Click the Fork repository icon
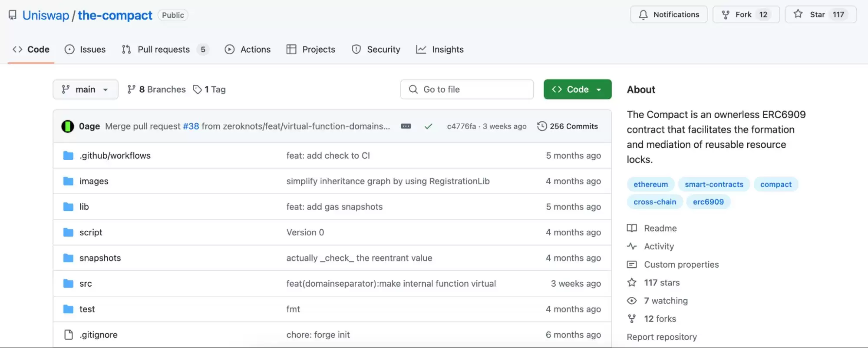Viewport: 868px width, 348px height. point(726,15)
